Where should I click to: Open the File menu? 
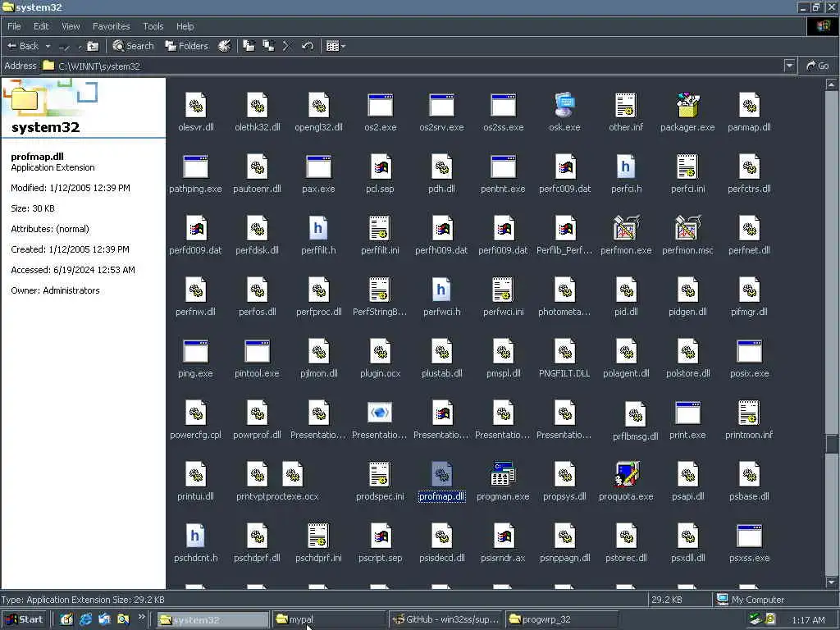point(15,26)
